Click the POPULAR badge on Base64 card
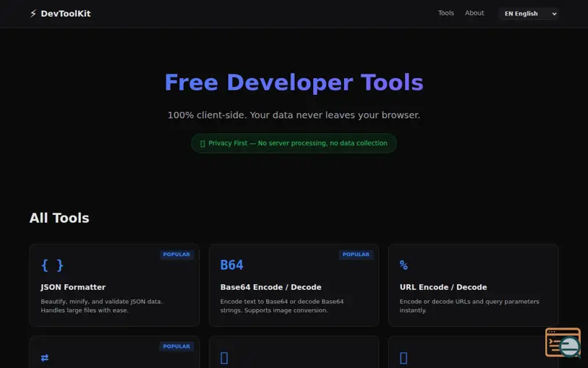Screen dimensions: 588x368 (356, 254)
